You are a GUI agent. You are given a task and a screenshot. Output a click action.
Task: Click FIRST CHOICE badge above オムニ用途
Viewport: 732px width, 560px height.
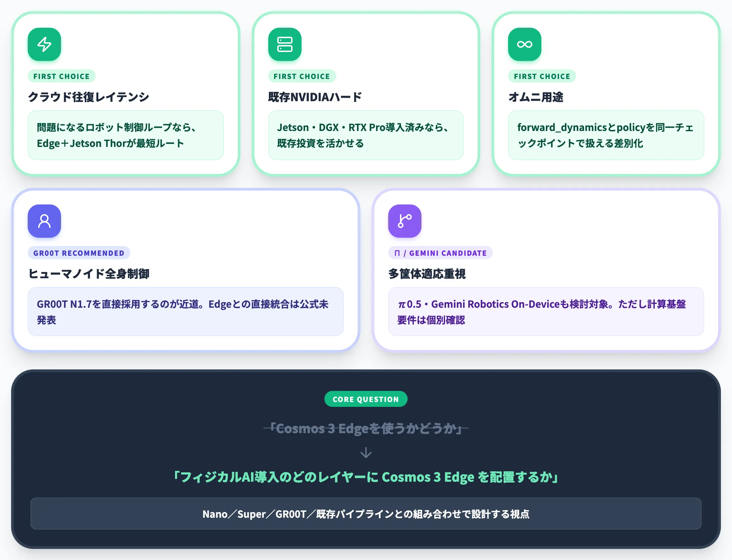(x=542, y=76)
